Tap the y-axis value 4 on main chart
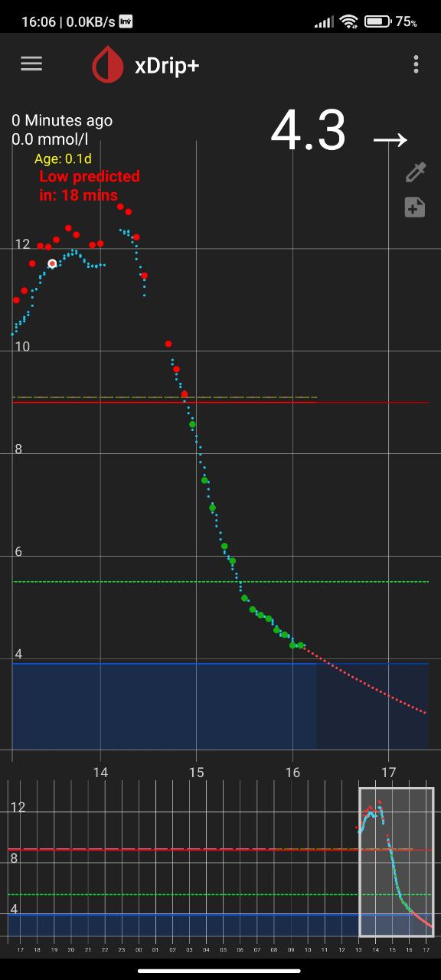This screenshot has height=980, width=441. (x=18, y=655)
